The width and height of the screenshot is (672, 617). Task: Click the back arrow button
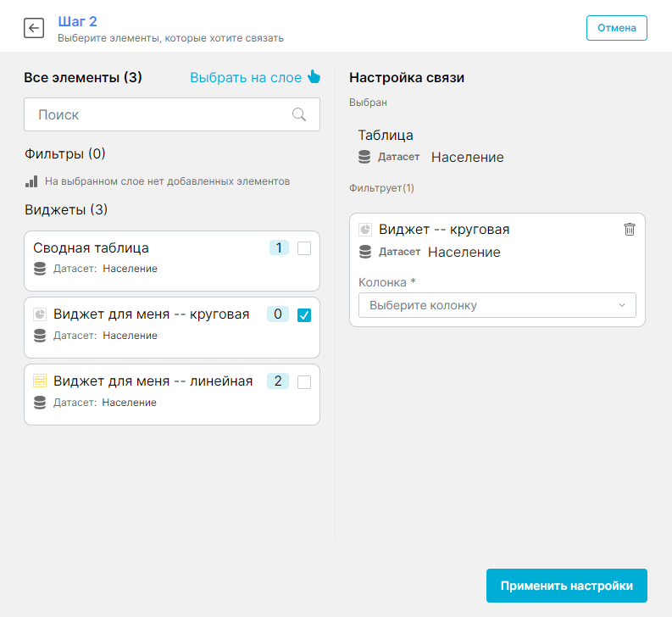point(34,28)
